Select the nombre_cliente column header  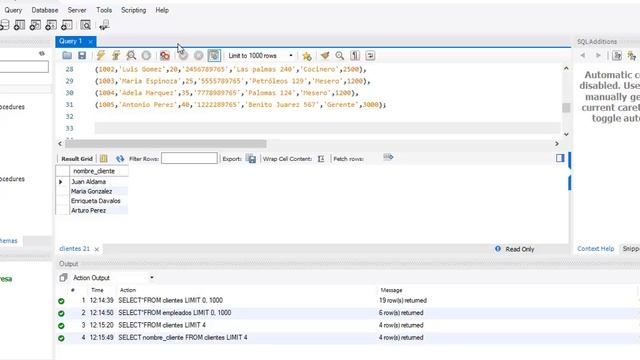[98, 171]
